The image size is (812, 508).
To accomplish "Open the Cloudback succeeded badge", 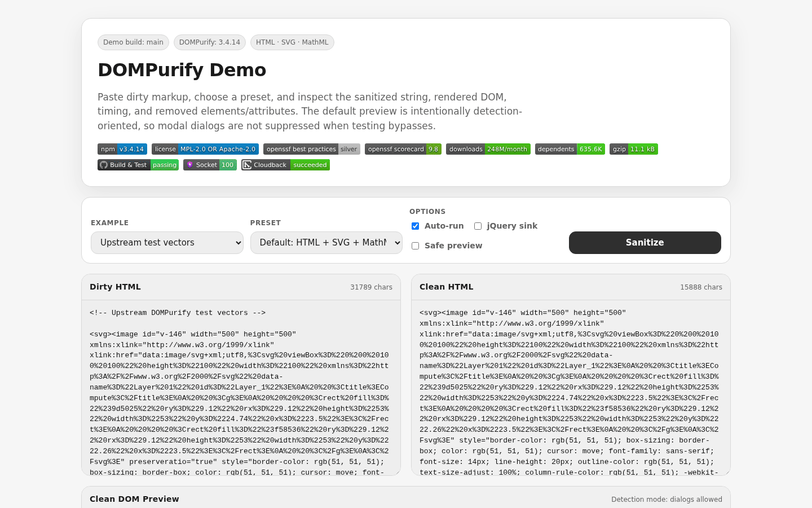I will coord(285,165).
